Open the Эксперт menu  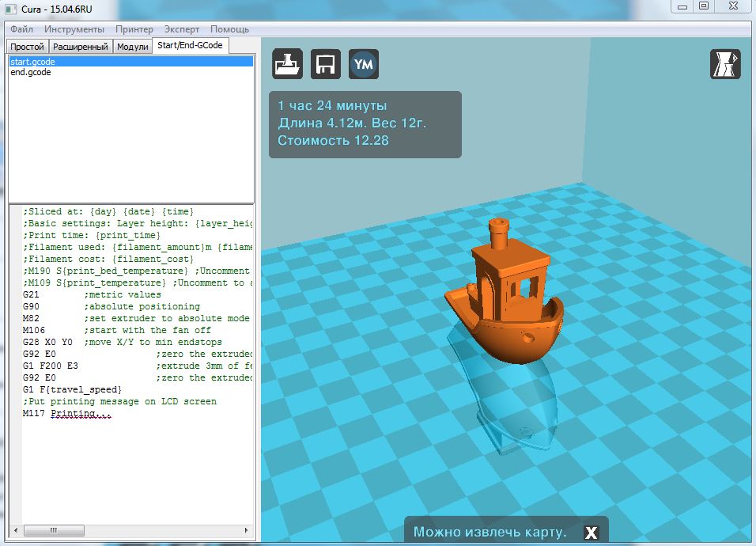tap(182, 28)
